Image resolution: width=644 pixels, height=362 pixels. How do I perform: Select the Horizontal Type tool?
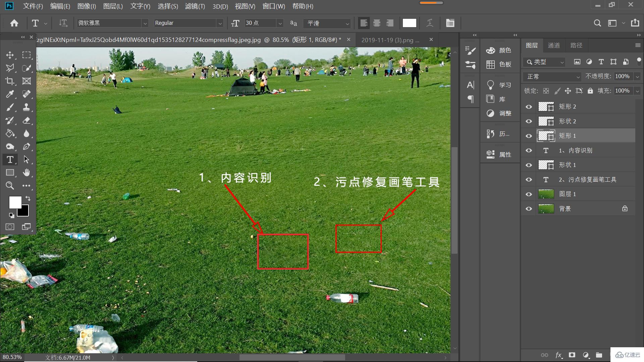click(10, 160)
